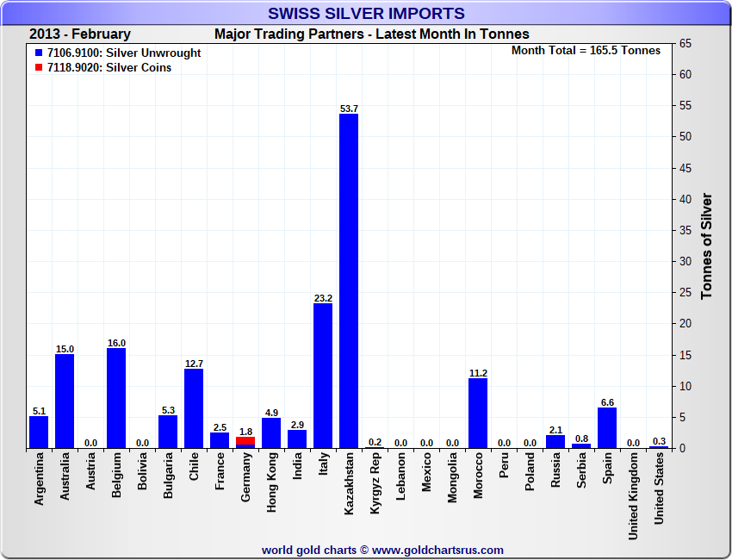
Task: Click the Argentina bar labeled 5.1
Action: [39, 432]
